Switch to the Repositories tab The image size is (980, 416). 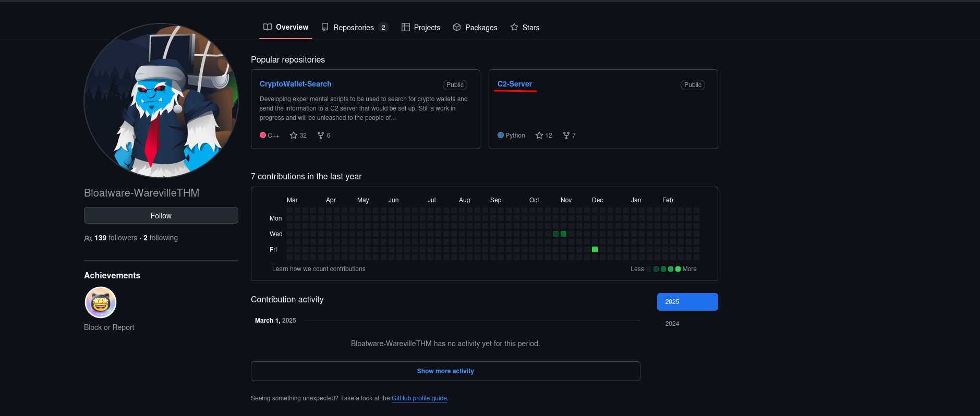(x=355, y=28)
